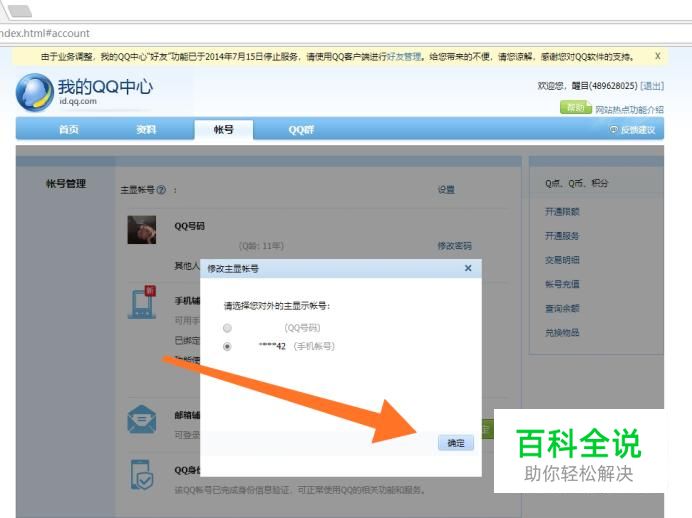692x518 pixels.
Task: Open 交易明细 in right sidebar
Action: pyautogui.click(x=562, y=260)
